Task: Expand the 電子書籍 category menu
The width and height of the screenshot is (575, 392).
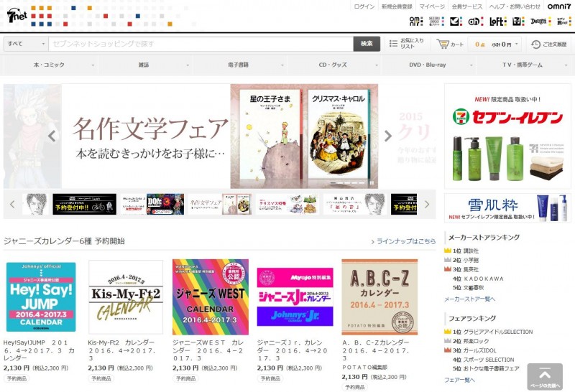Action: [x=240, y=65]
